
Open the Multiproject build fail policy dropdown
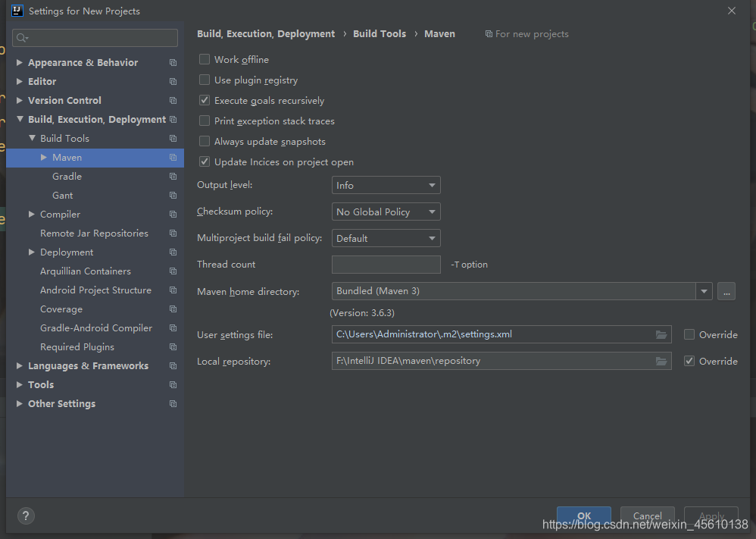(386, 238)
